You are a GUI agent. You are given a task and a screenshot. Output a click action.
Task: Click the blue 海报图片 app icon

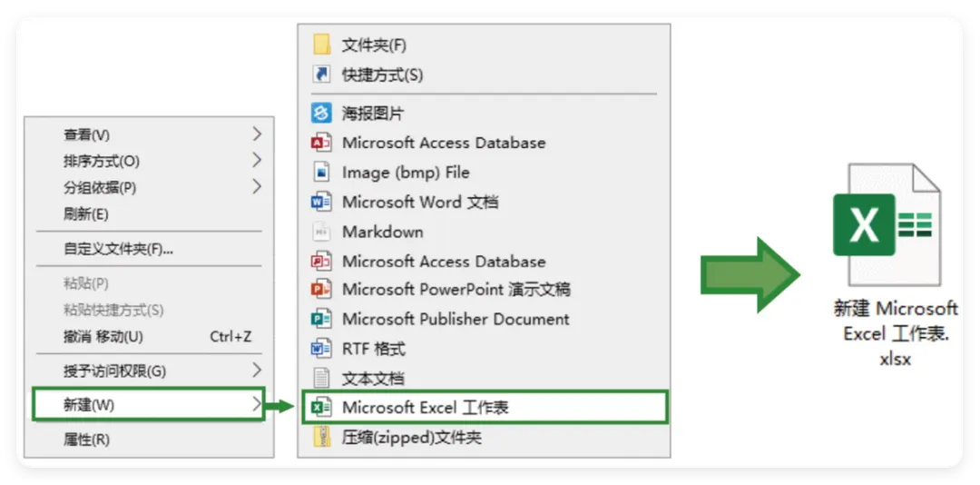321,114
